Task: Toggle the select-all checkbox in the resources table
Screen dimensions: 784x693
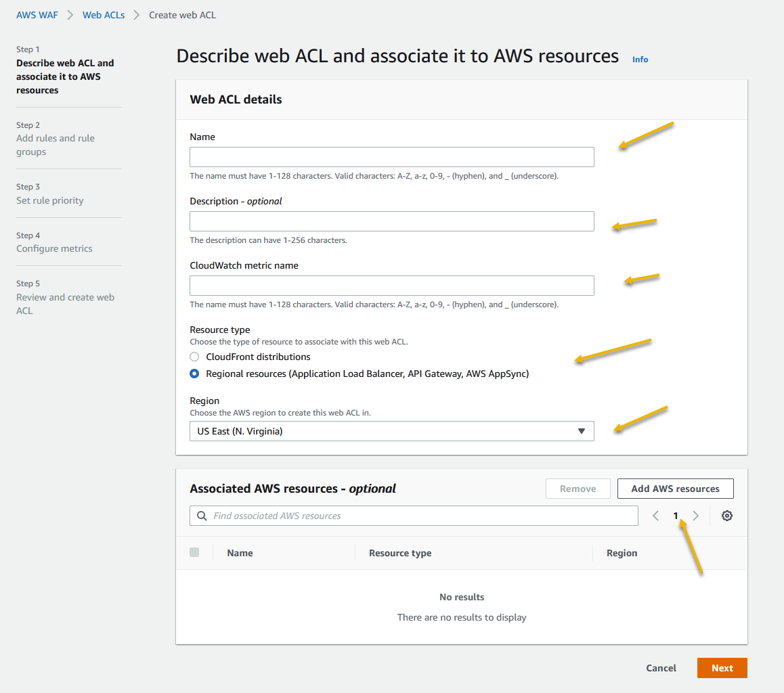Action: click(194, 552)
